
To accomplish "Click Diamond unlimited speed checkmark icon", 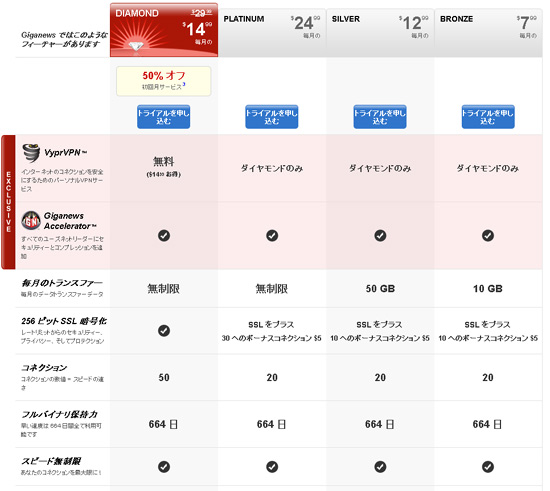I will pyautogui.click(x=164, y=467).
